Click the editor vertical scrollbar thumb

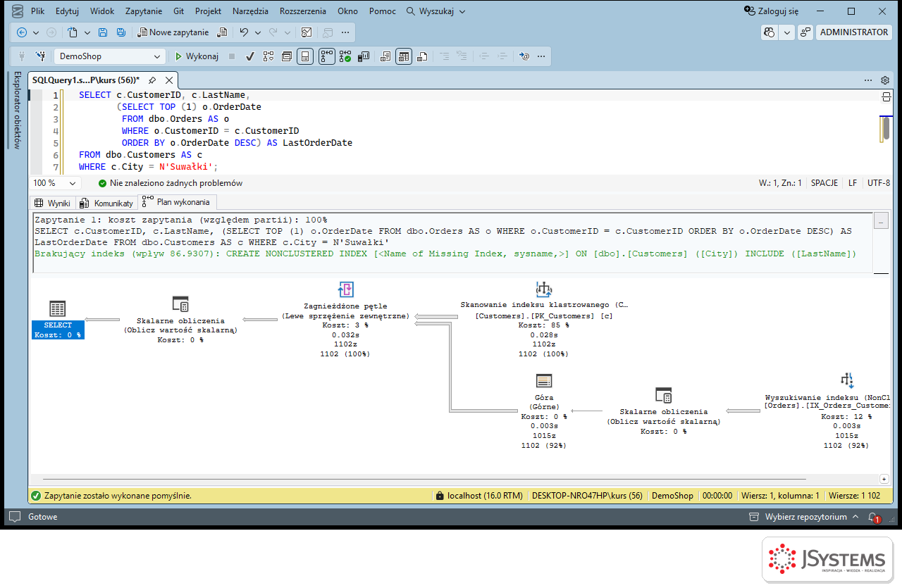tap(886, 130)
